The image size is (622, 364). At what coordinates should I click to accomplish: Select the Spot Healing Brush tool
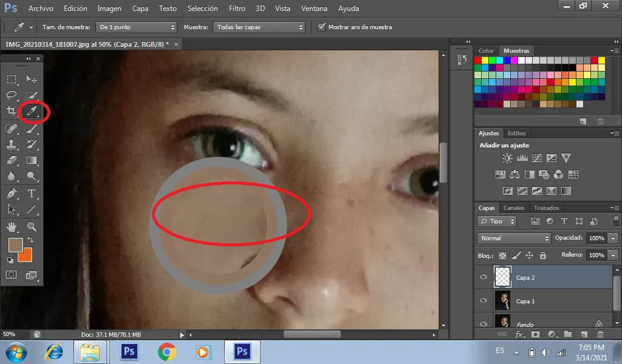pos(12,129)
